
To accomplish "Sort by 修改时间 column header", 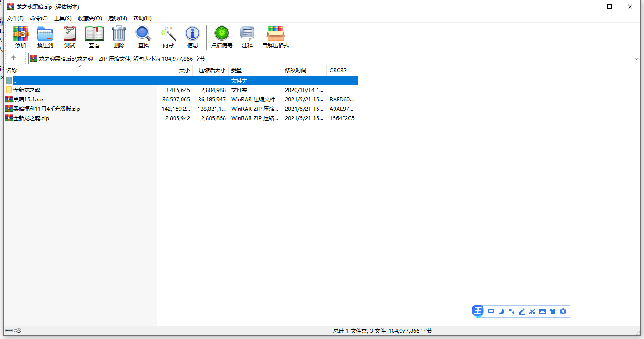I will point(296,71).
